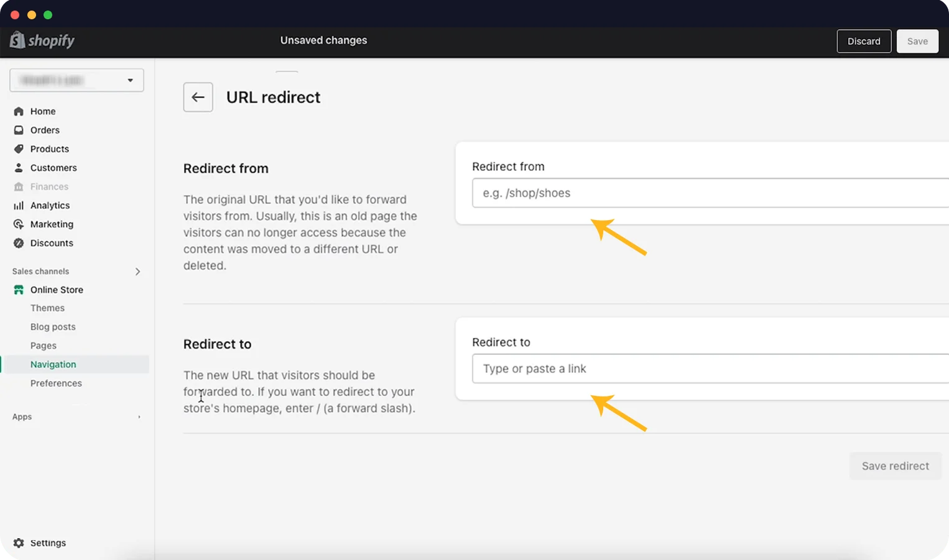Screen dimensions: 949x560
Task: Click the Marketing target icon
Action: point(19,224)
